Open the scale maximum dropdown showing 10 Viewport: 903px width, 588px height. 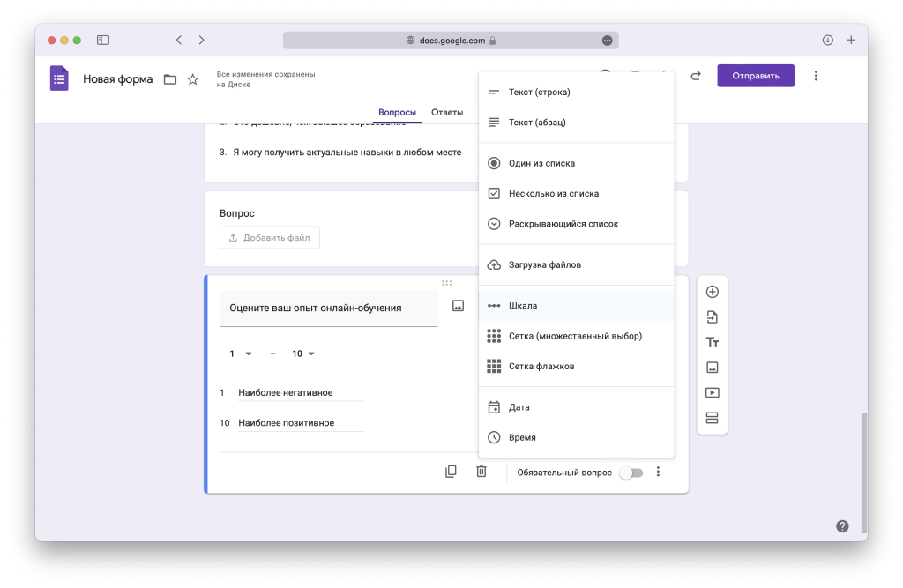[302, 354]
